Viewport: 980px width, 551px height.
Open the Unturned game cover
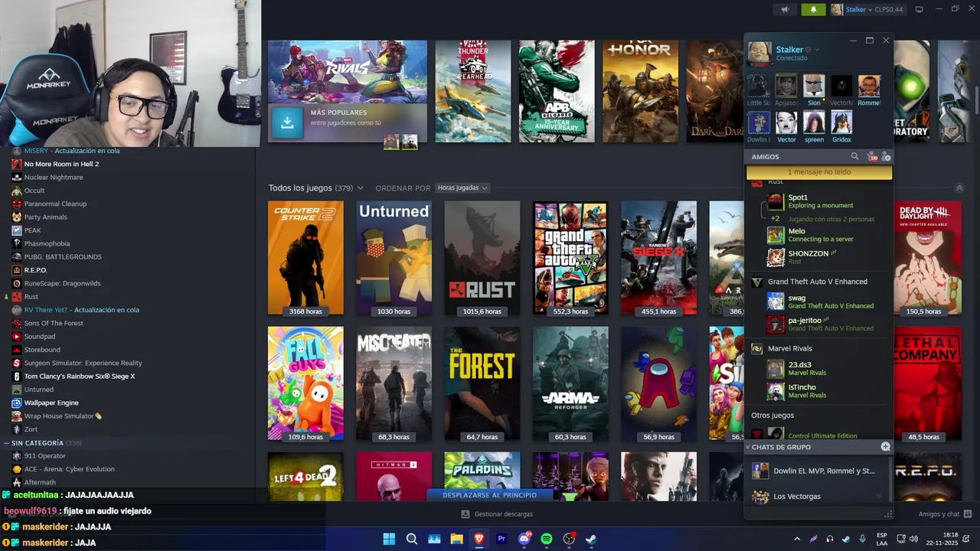pyautogui.click(x=394, y=258)
